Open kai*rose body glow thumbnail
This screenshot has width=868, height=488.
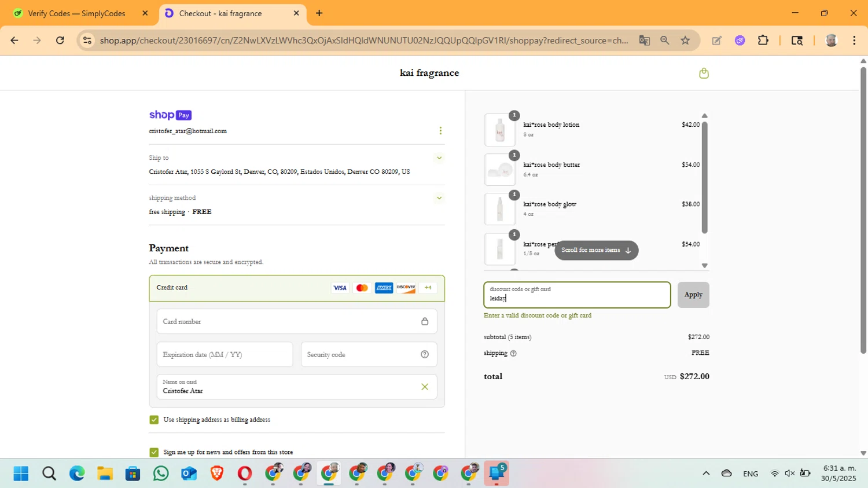click(x=500, y=209)
